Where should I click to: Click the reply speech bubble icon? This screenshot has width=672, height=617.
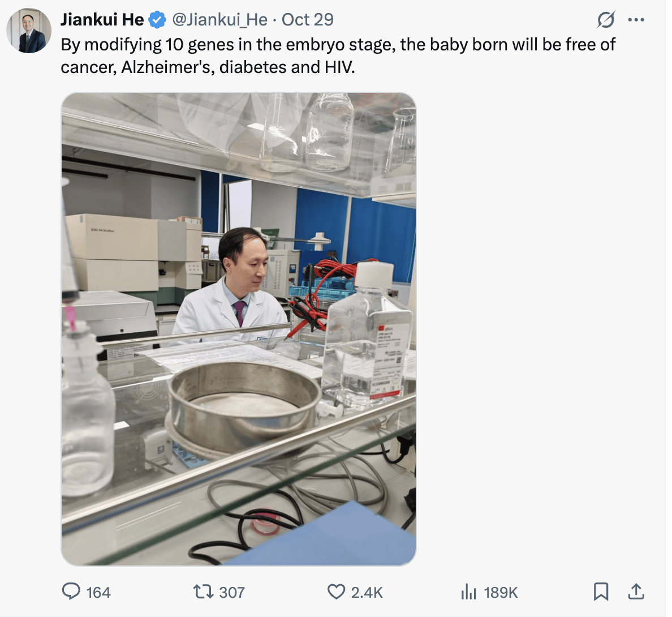71,592
